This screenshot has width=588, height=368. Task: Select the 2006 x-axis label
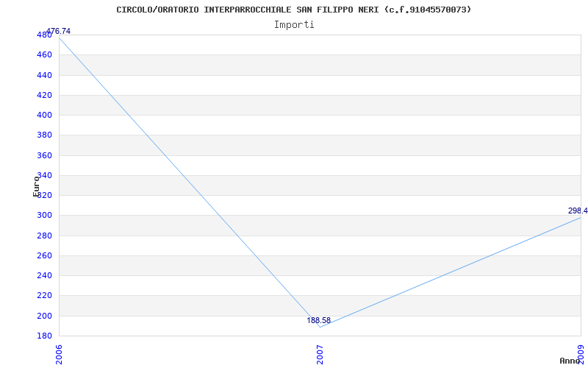pyautogui.click(x=59, y=355)
